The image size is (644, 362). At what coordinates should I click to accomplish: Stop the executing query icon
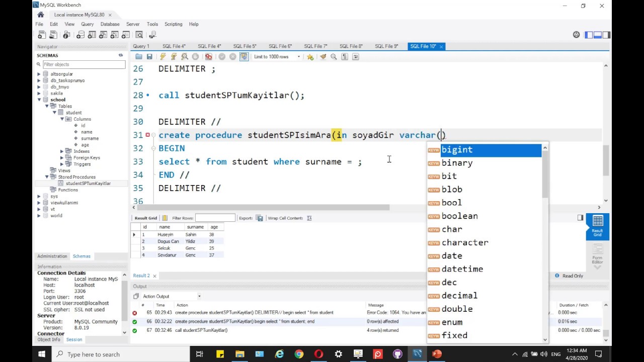click(196, 57)
